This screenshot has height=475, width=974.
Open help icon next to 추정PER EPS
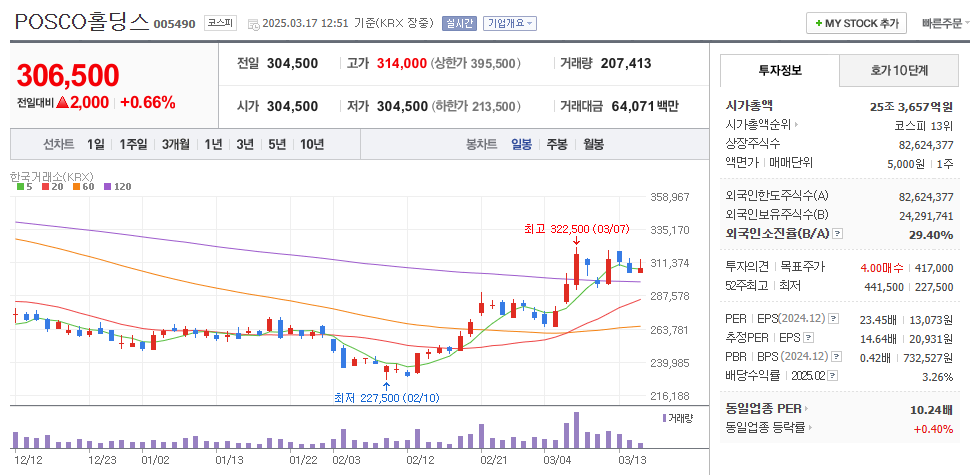click(x=808, y=338)
